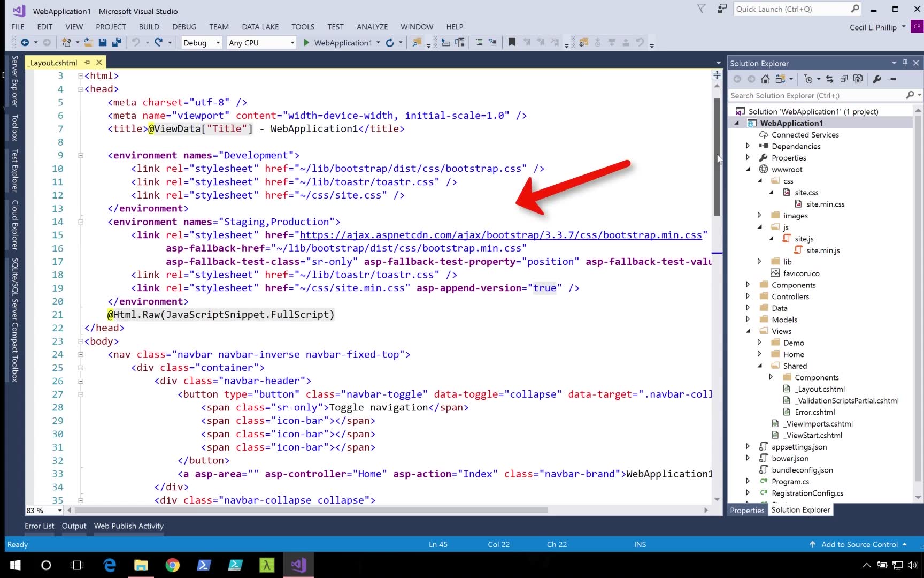Click Sync with Active Document arrows icon
The height and width of the screenshot is (578, 924).
(x=829, y=79)
